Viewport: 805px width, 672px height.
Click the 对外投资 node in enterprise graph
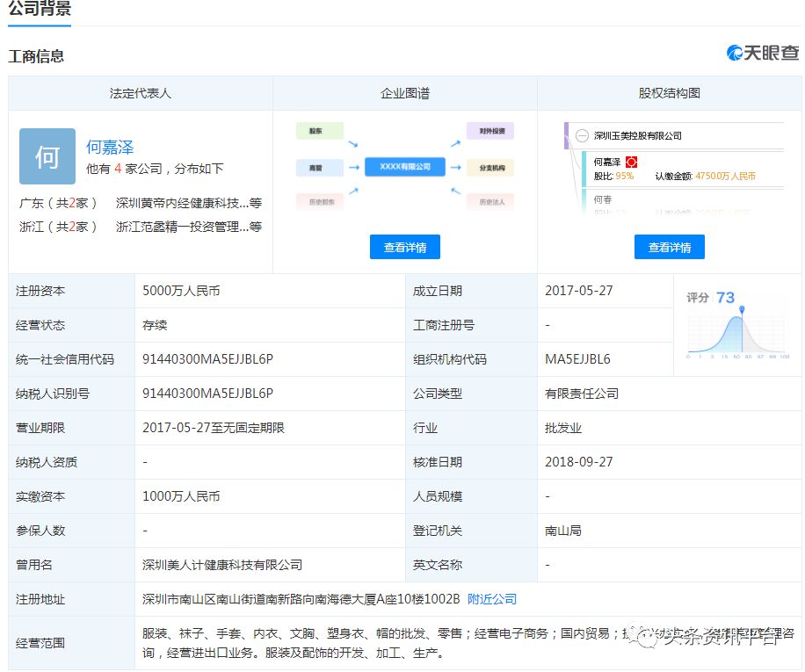point(490,131)
